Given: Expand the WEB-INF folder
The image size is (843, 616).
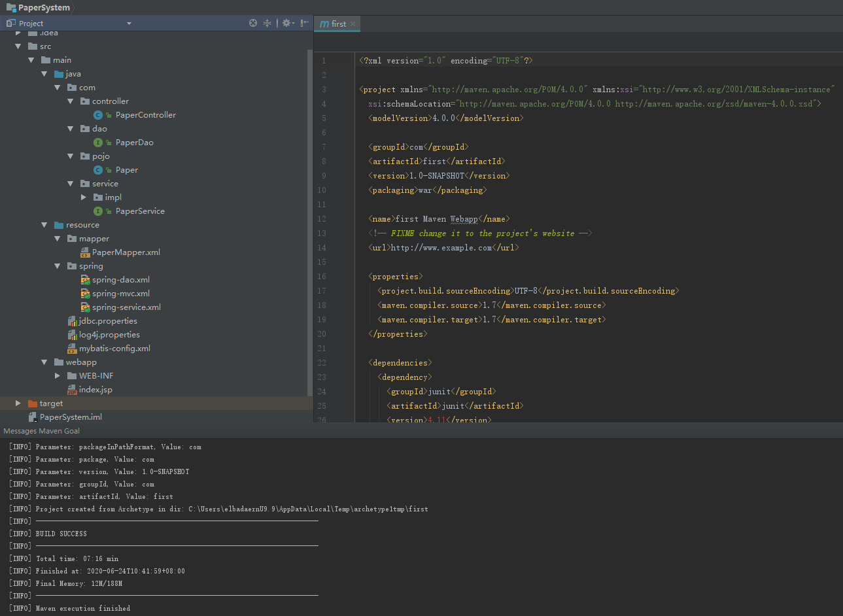Looking at the screenshot, I should click(x=57, y=376).
